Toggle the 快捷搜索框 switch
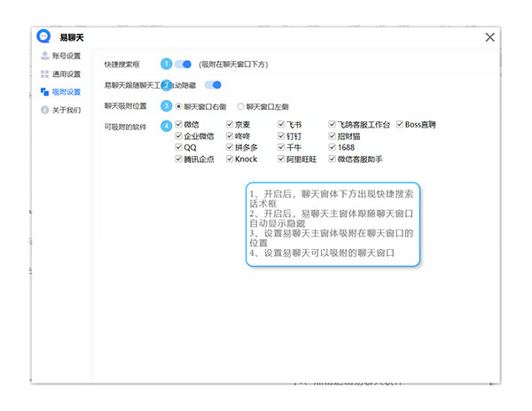 [x=184, y=64]
